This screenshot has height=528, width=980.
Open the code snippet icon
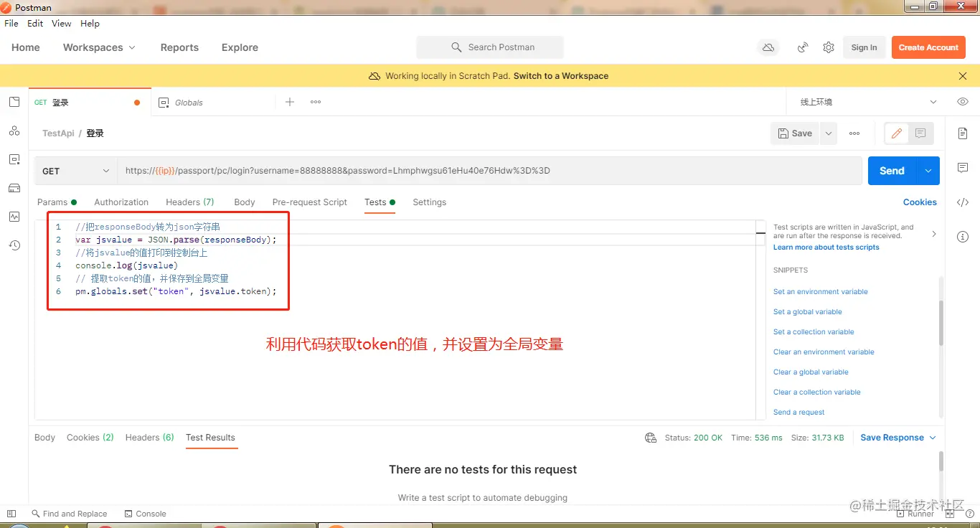(963, 202)
